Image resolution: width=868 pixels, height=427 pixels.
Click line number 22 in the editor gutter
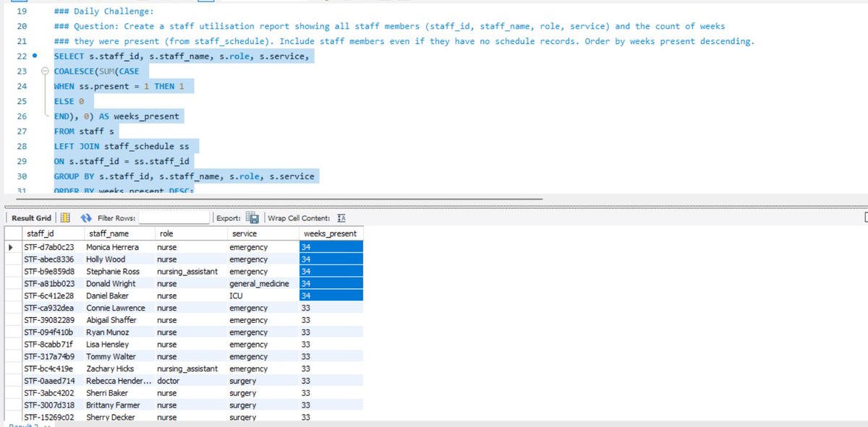(x=22, y=56)
